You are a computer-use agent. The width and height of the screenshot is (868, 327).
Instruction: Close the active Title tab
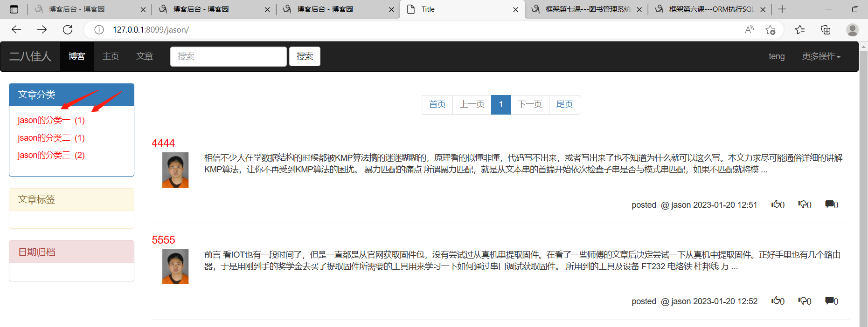[x=515, y=9]
